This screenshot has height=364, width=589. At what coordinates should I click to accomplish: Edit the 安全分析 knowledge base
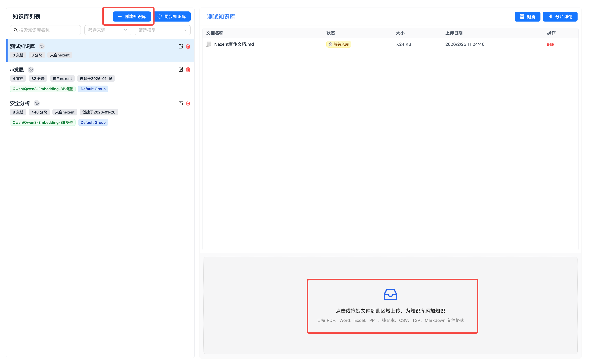[181, 103]
